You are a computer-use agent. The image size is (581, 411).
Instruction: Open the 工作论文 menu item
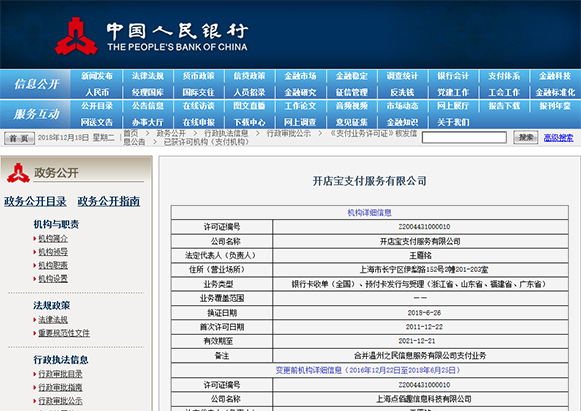tap(301, 106)
